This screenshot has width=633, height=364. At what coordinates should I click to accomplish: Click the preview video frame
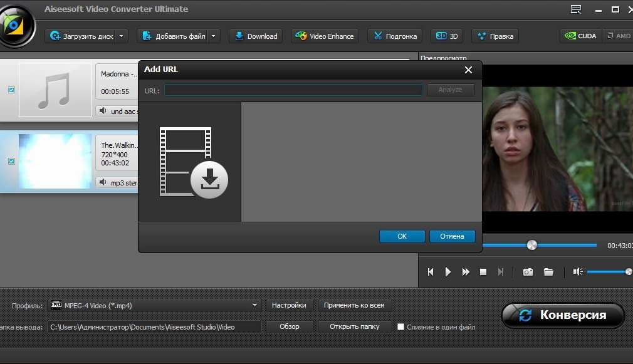click(x=558, y=149)
